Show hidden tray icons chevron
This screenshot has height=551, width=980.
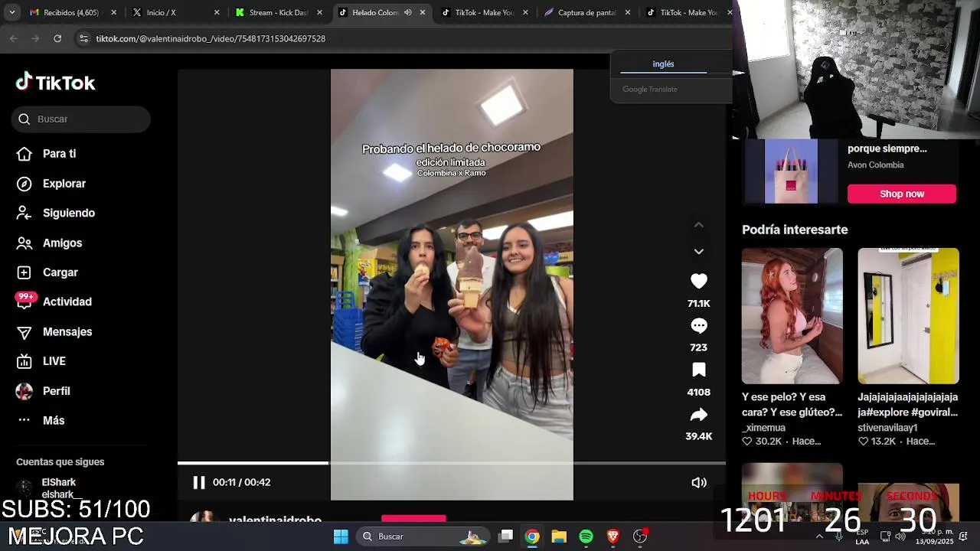tap(819, 536)
